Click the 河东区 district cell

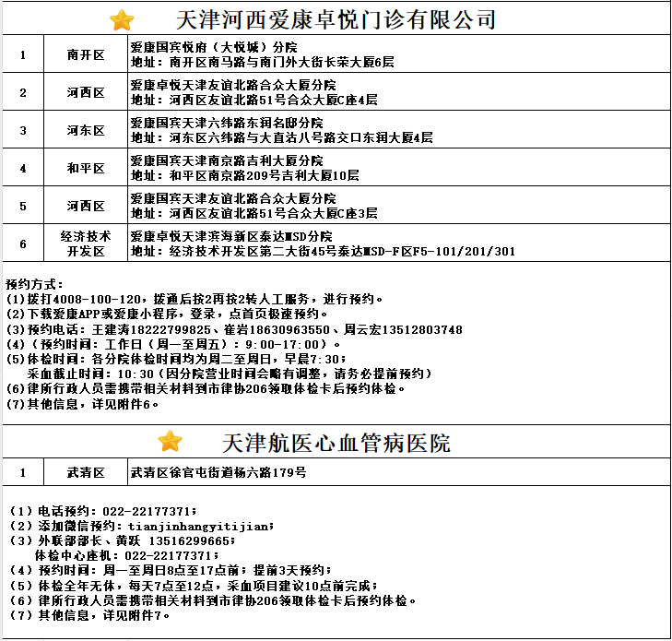[x=86, y=130]
